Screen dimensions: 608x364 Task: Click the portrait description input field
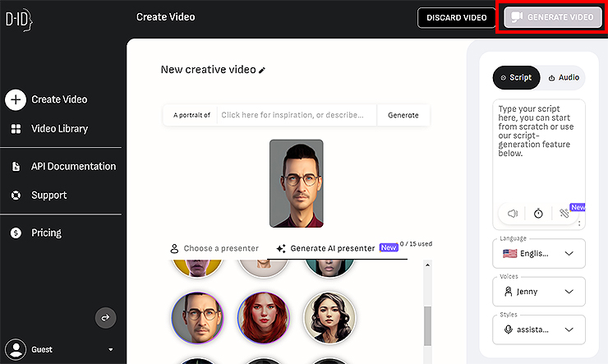[297, 115]
